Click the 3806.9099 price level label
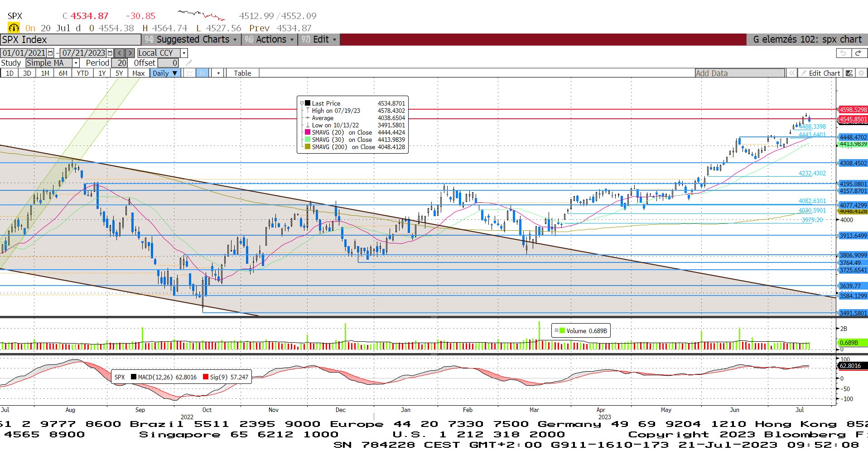 tap(853, 255)
